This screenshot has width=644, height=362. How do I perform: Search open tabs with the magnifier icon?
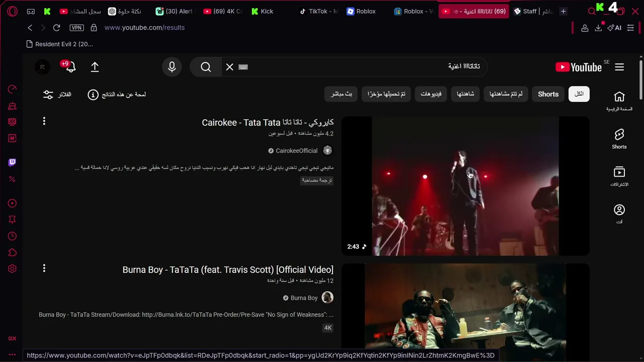tap(592, 11)
